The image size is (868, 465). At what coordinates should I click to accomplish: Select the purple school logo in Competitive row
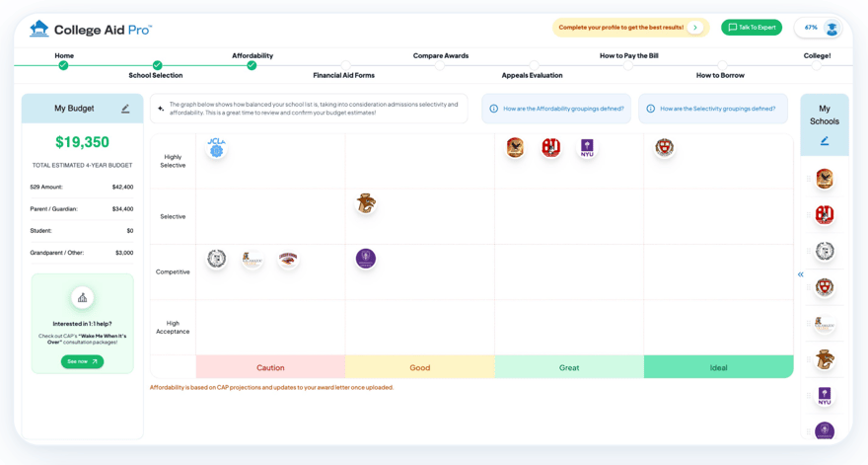tap(365, 259)
